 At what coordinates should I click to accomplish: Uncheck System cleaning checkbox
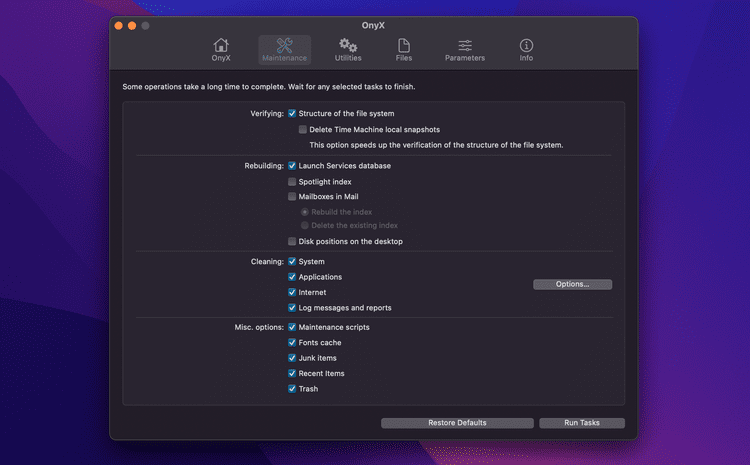click(292, 262)
